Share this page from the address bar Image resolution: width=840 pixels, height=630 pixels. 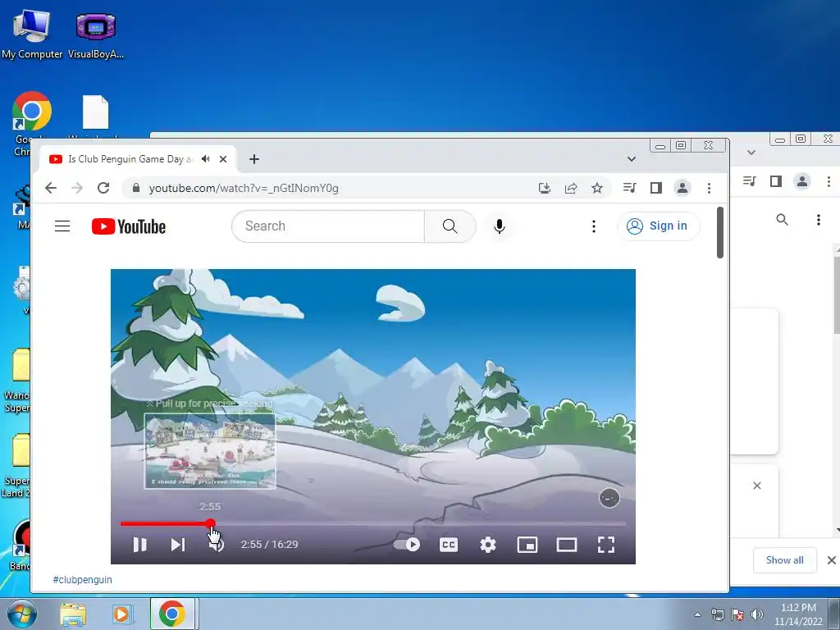[x=571, y=188]
